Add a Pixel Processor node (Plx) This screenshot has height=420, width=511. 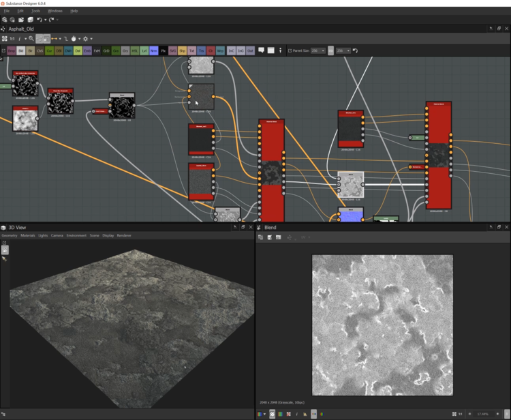pyautogui.click(x=164, y=51)
